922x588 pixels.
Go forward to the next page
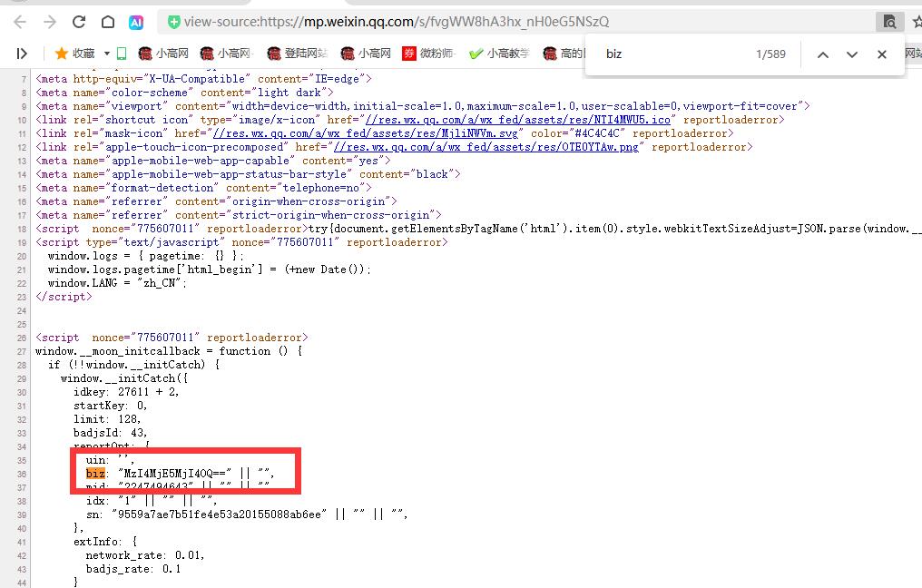50,23
